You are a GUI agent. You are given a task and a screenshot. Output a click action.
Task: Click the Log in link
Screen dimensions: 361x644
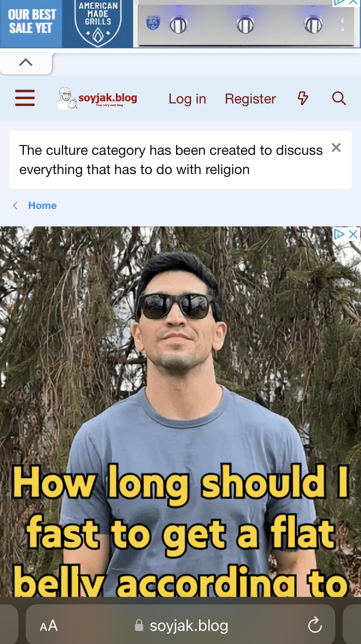[x=187, y=99]
